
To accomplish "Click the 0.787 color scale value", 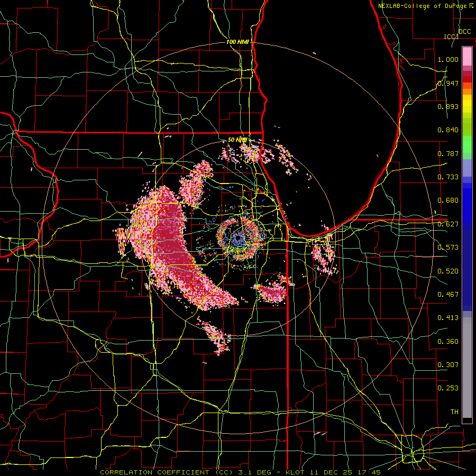I will pos(448,153).
